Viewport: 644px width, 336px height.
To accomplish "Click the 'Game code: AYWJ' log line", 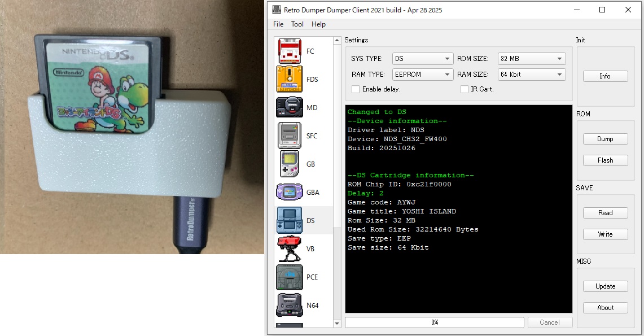I will 382,202.
